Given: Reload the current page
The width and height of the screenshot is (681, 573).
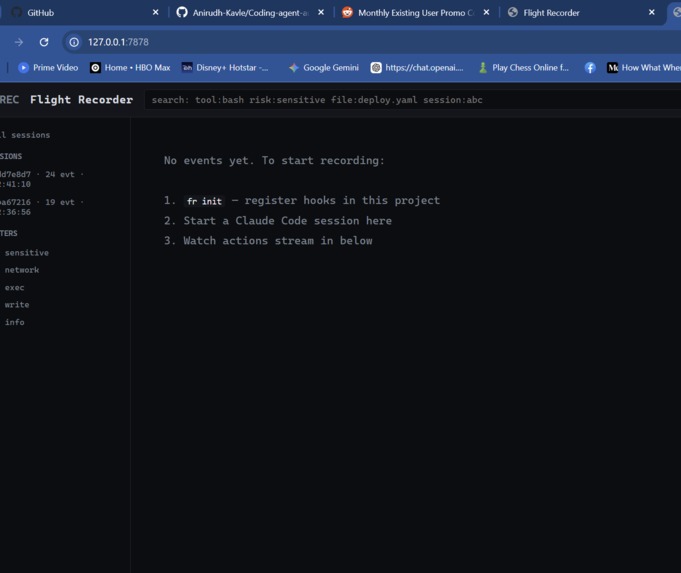Looking at the screenshot, I should (44, 42).
